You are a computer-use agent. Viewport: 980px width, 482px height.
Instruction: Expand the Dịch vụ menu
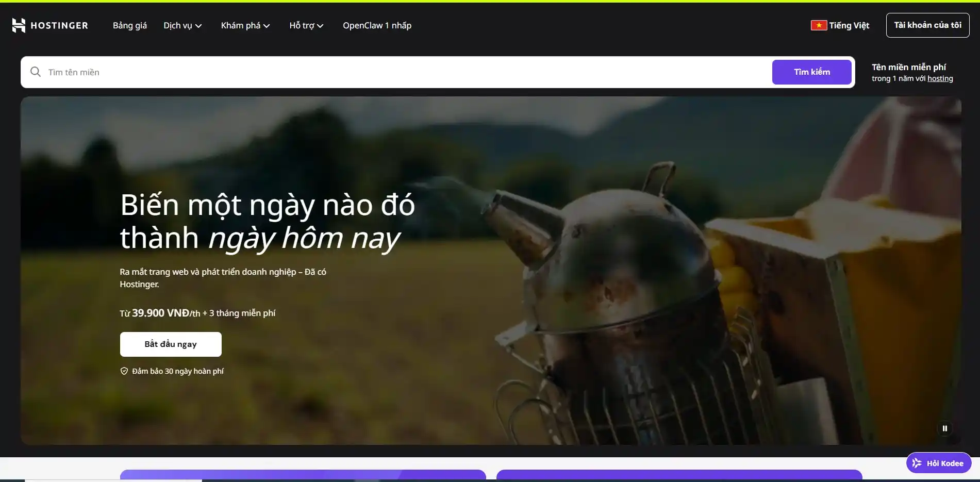coord(182,25)
